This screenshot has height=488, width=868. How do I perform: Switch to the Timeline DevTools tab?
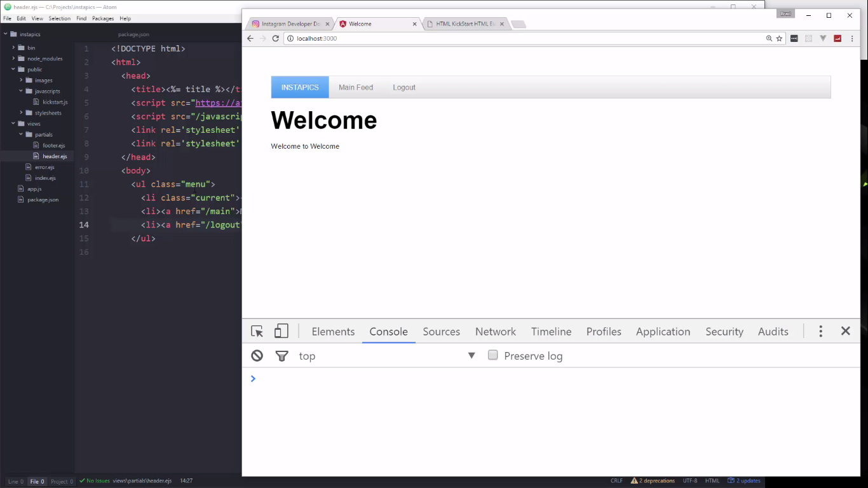coord(551,332)
